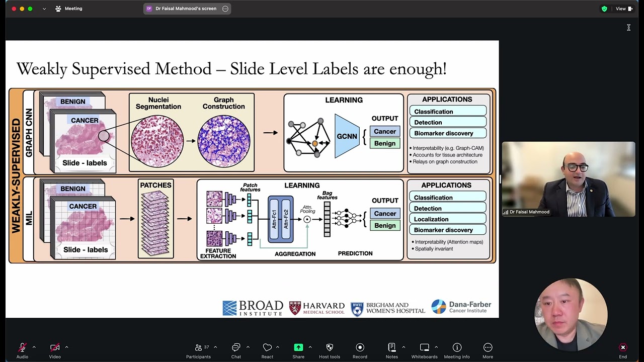Click the 'Nuclei Segmentation' label

(x=158, y=103)
